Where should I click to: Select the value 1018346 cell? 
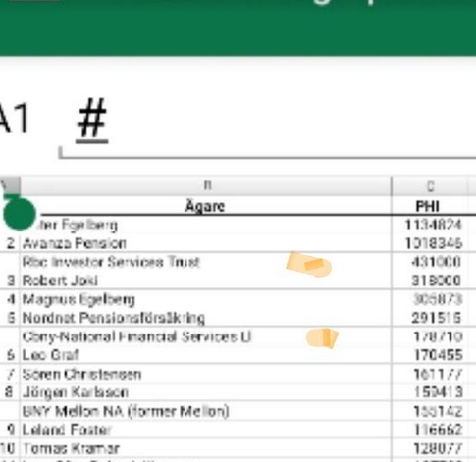430,243
